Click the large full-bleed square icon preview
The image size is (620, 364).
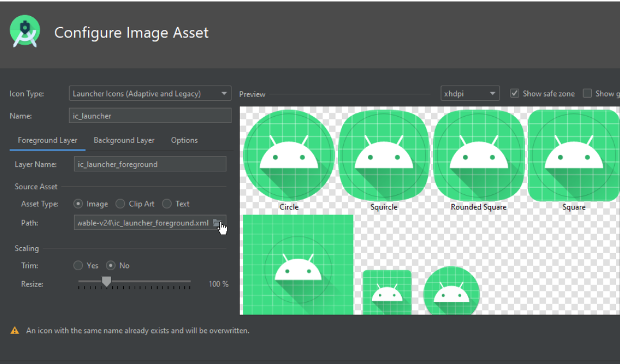298,265
